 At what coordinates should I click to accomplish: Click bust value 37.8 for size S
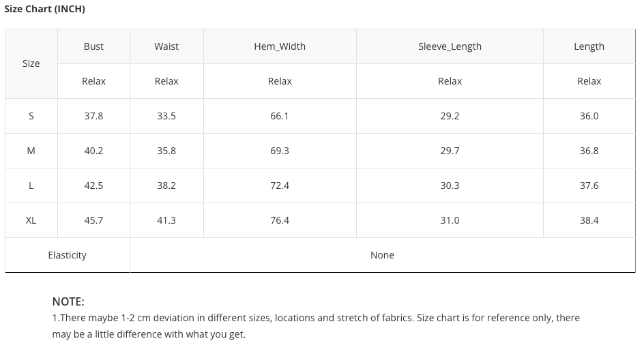point(93,116)
